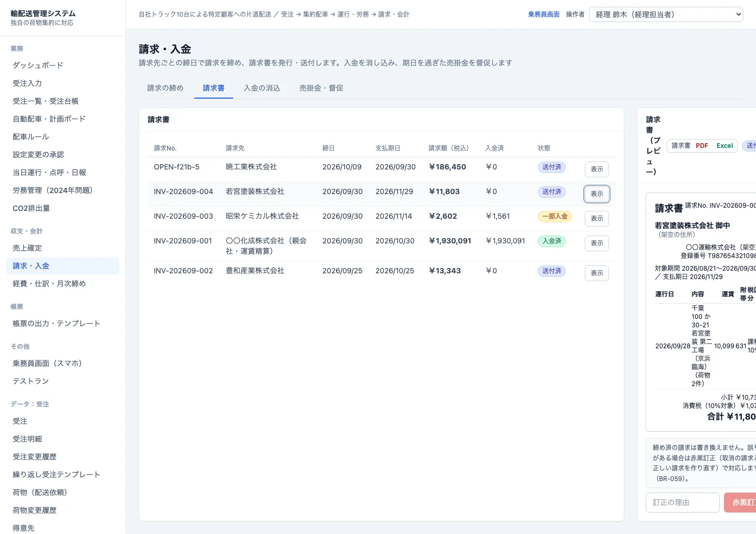Select 請求・入金 in sidebar

tap(63, 265)
